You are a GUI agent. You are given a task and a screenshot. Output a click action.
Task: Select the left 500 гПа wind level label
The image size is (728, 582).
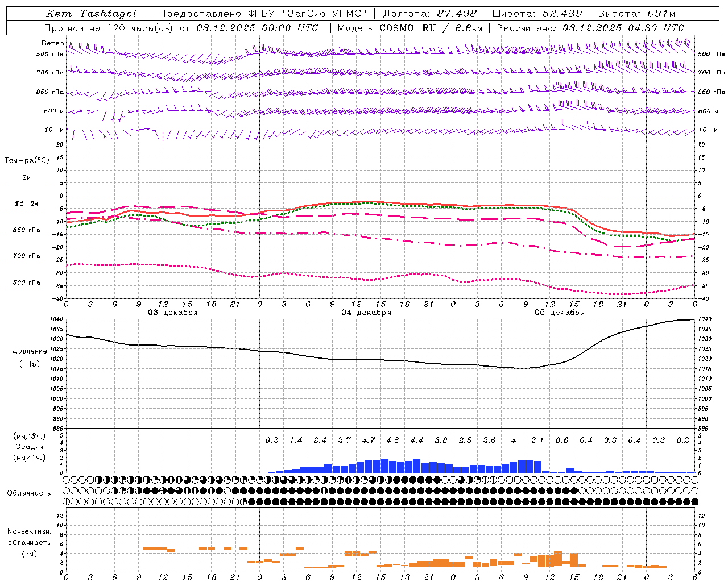pyautogui.click(x=50, y=55)
